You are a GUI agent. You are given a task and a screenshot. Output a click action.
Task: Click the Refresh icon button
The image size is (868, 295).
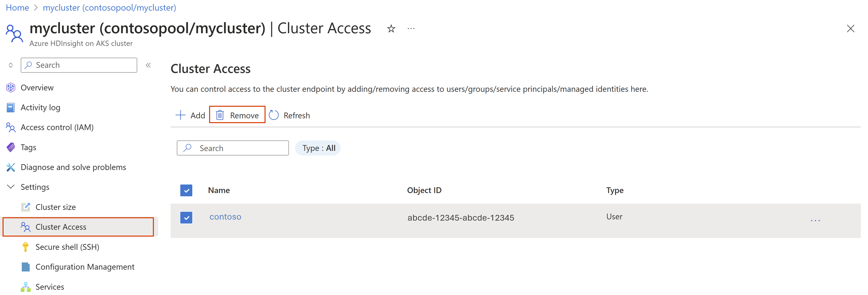click(275, 115)
